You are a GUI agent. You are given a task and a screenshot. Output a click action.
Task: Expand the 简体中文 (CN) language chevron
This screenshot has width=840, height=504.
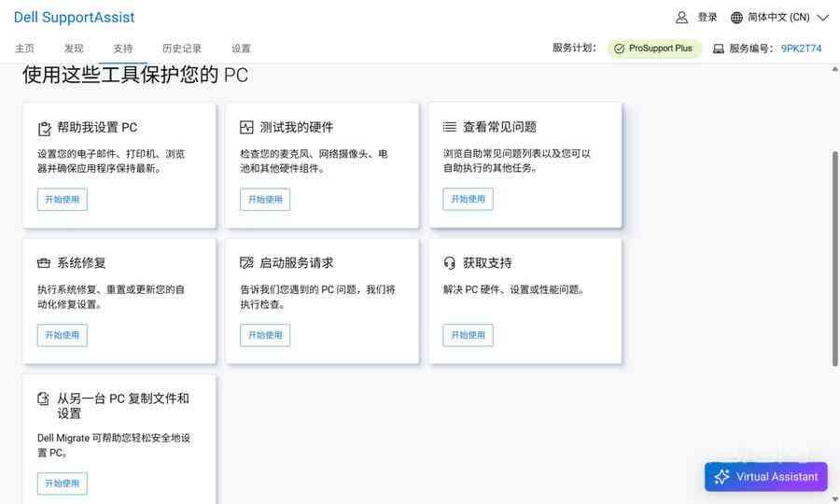tap(822, 18)
